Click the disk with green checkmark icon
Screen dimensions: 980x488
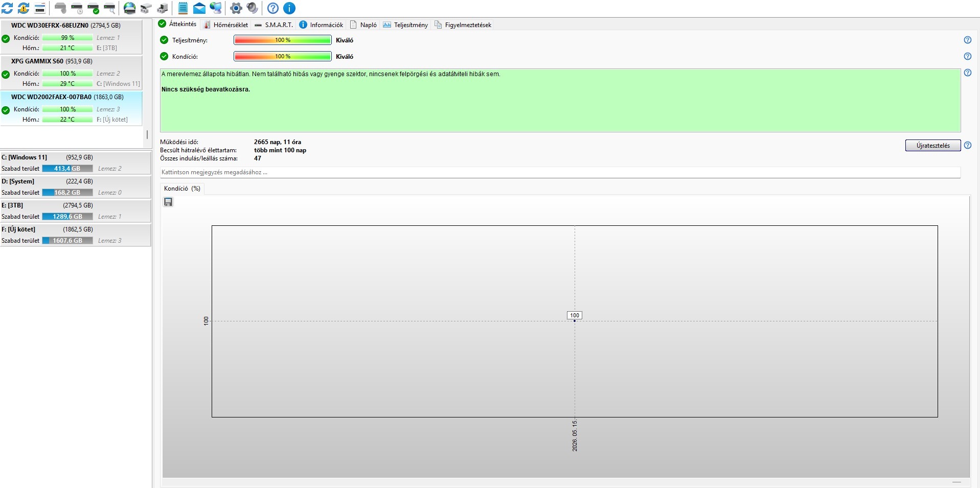[93, 8]
